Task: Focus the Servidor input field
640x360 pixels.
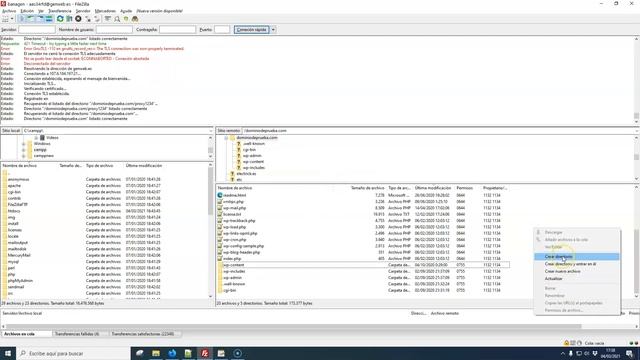Action: coord(37,30)
